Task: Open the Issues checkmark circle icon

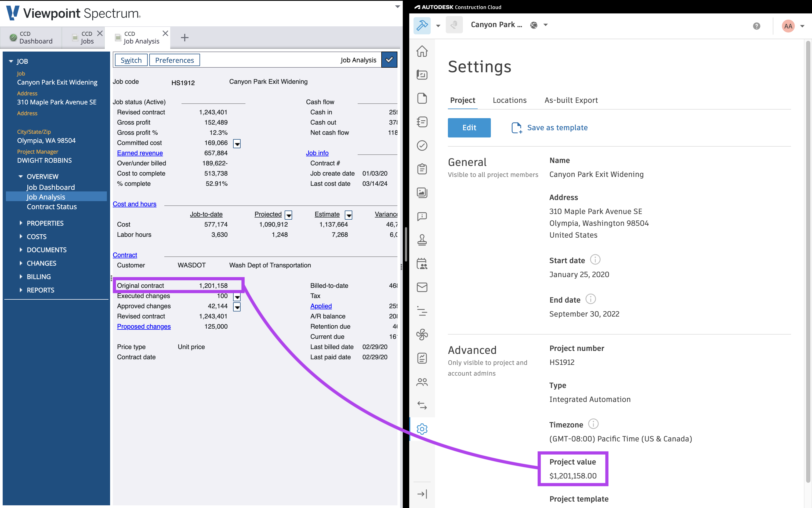Action: pyautogui.click(x=422, y=146)
